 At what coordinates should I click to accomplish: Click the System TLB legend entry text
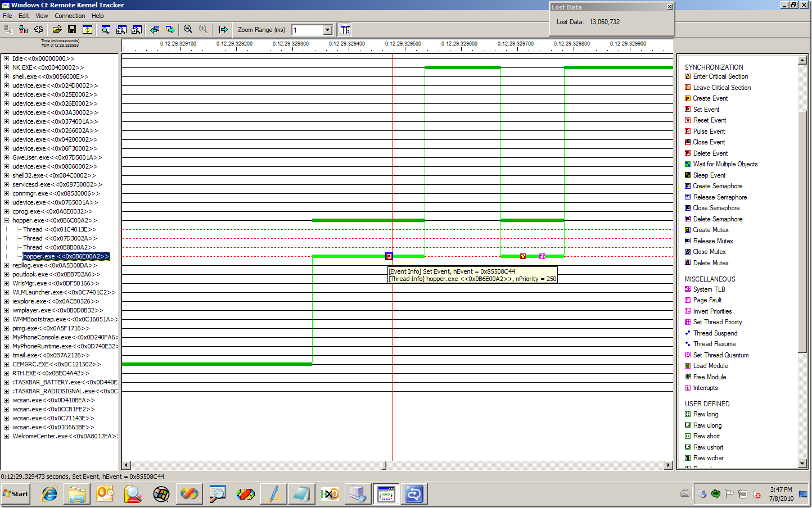coord(709,289)
